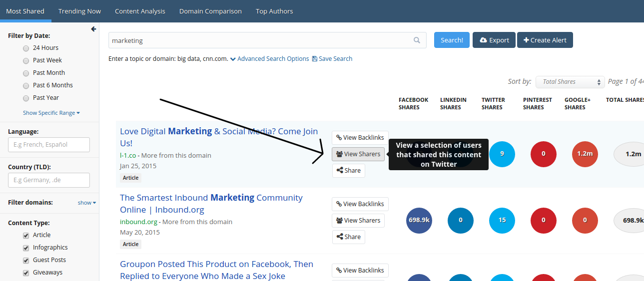644x281 pixels.
Task: Click the Save Search link
Action: (x=332, y=59)
